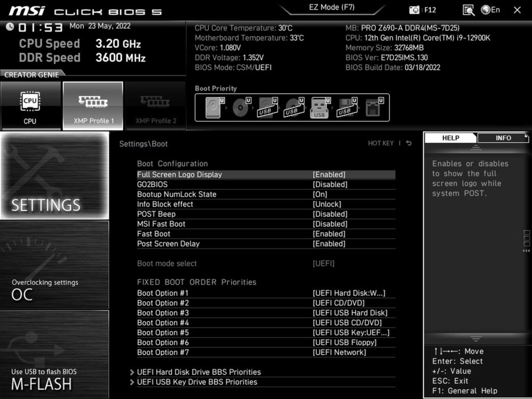Switch to the INFO tab
Image resolution: width=532 pixels, height=399 pixels.
[x=503, y=138]
